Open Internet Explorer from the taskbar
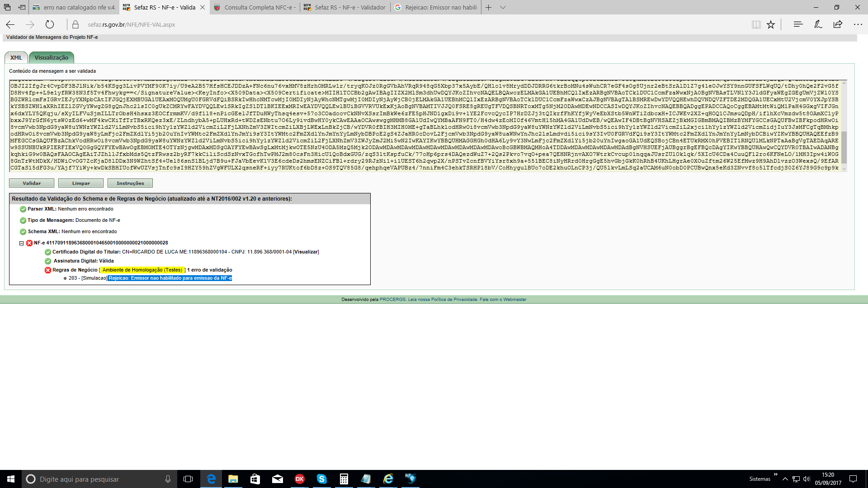This screenshot has height=488, width=868. tap(388, 479)
